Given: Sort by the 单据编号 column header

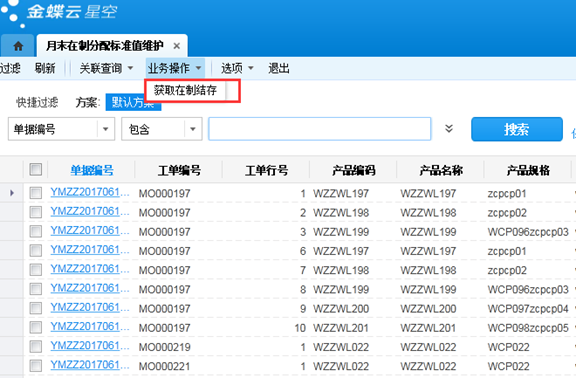Looking at the screenshot, I should coord(91,170).
